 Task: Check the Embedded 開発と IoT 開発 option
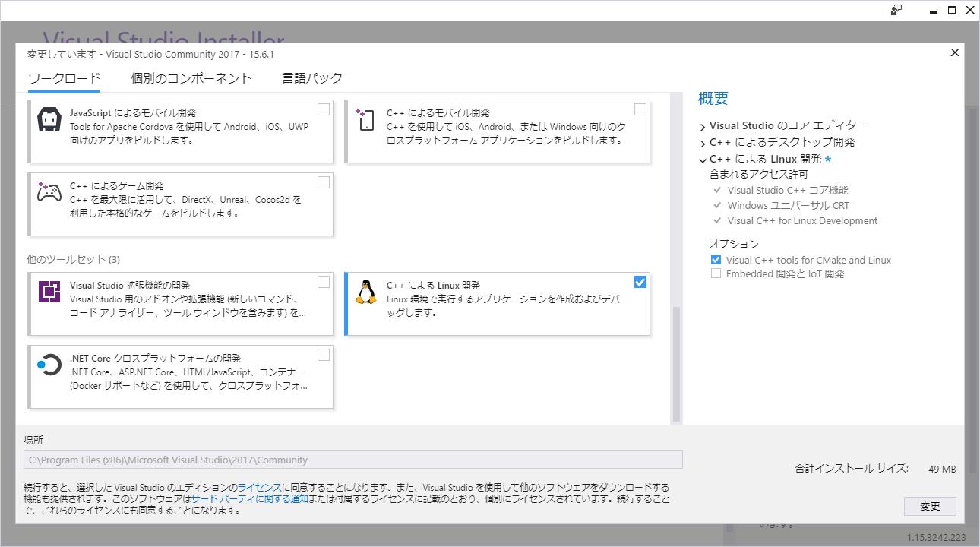tap(716, 273)
